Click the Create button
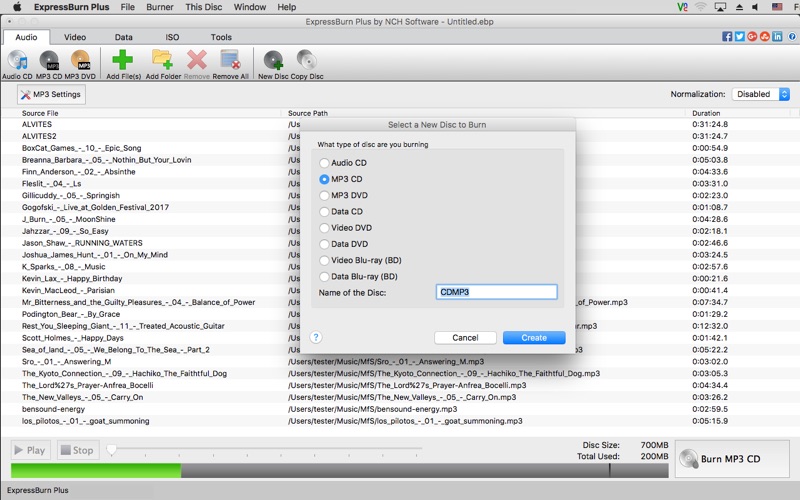Viewport: 800px width, 500px height. pos(534,338)
